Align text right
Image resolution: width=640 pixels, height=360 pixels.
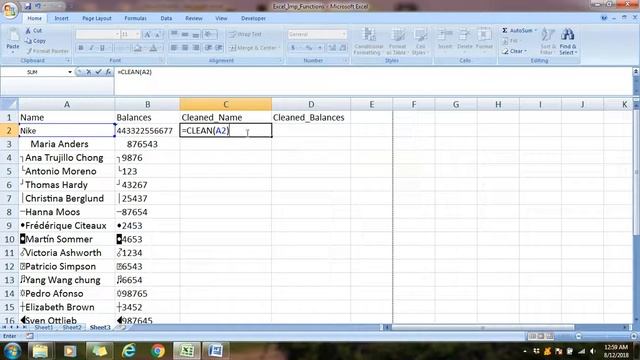click(x=196, y=48)
